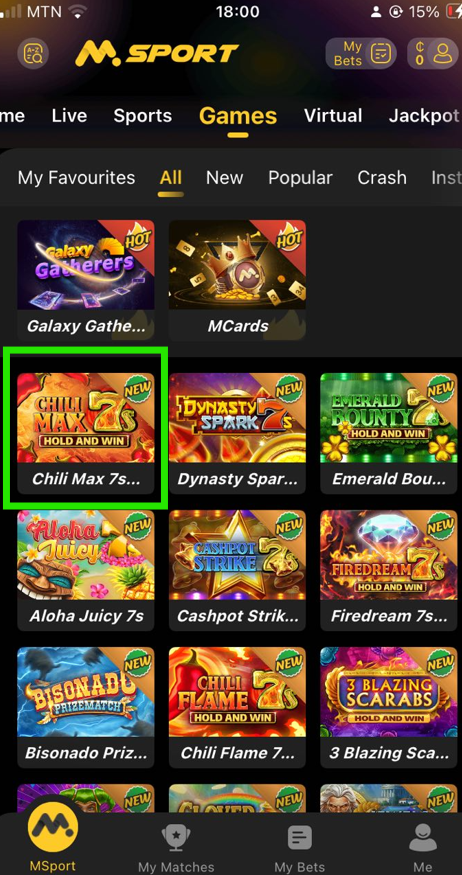Open the A-Z search icon

point(33,54)
